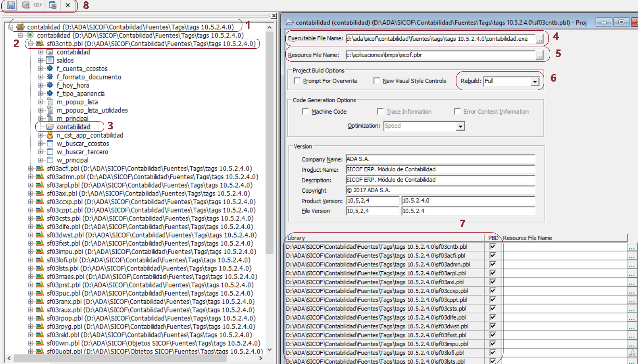Click the n_cst_app_contabilidad user object icon
This screenshot has width=638, height=364.
[50, 135]
